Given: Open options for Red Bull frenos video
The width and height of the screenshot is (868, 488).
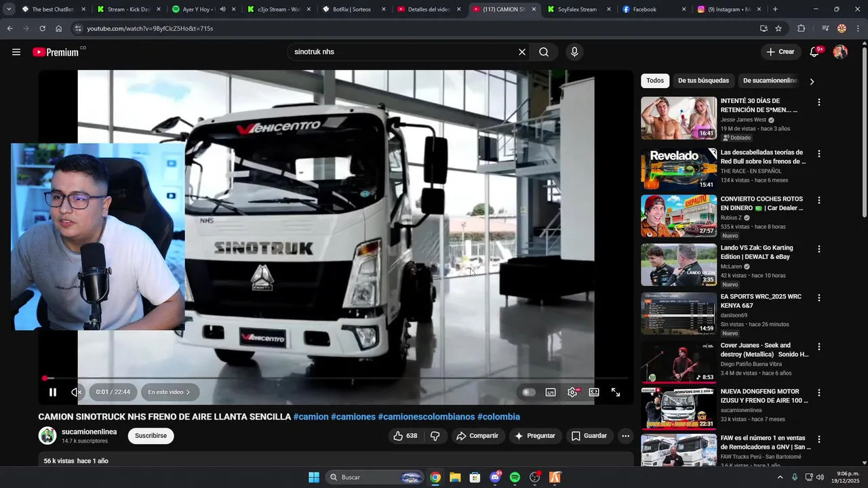Looking at the screenshot, I should tap(818, 154).
